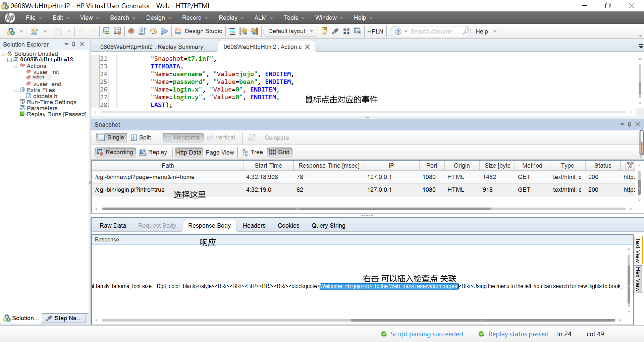
Task: Click the red Record button in toolbar
Action: pos(131,31)
